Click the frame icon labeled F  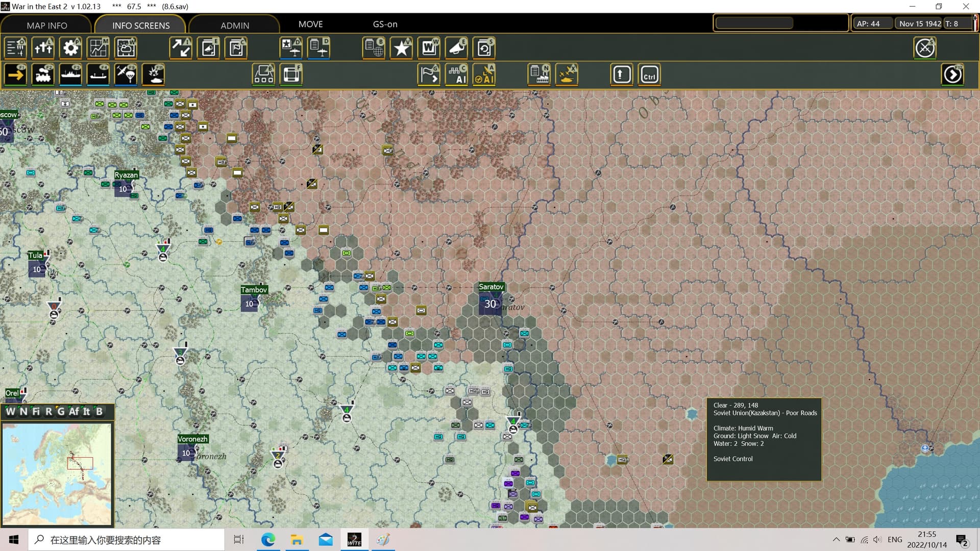tap(291, 74)
